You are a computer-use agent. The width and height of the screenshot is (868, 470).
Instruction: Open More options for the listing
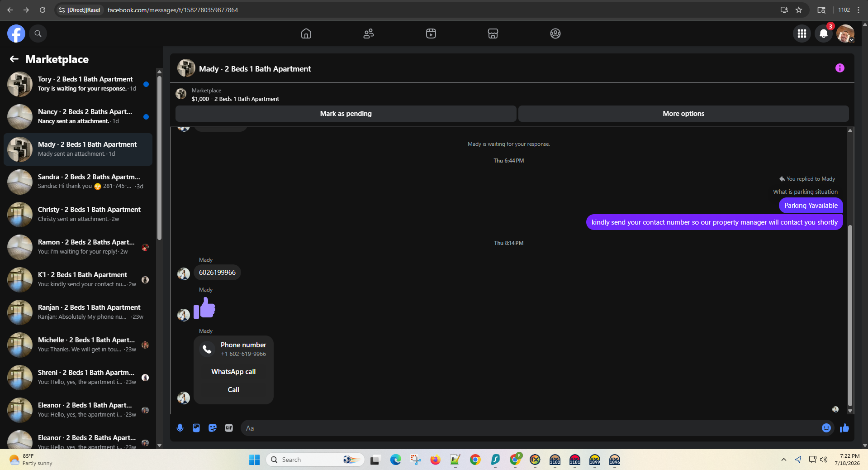[683, 114]
